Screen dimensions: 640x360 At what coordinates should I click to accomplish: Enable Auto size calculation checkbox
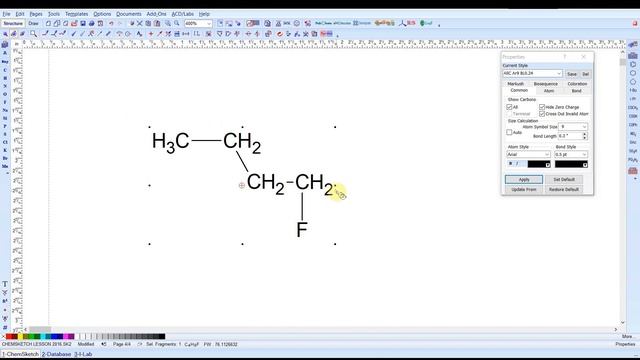(x=509, y=132)
